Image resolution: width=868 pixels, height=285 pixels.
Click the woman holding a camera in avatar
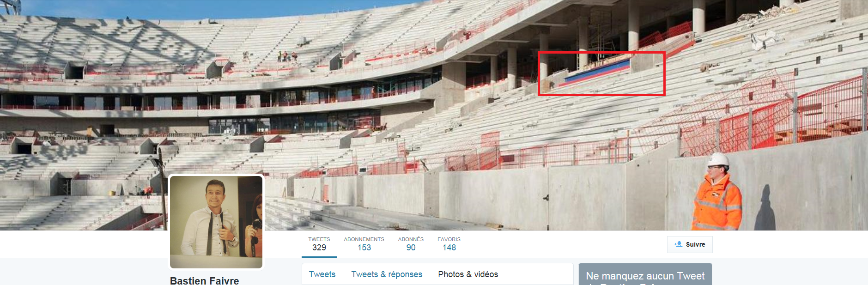coord(255,226)
